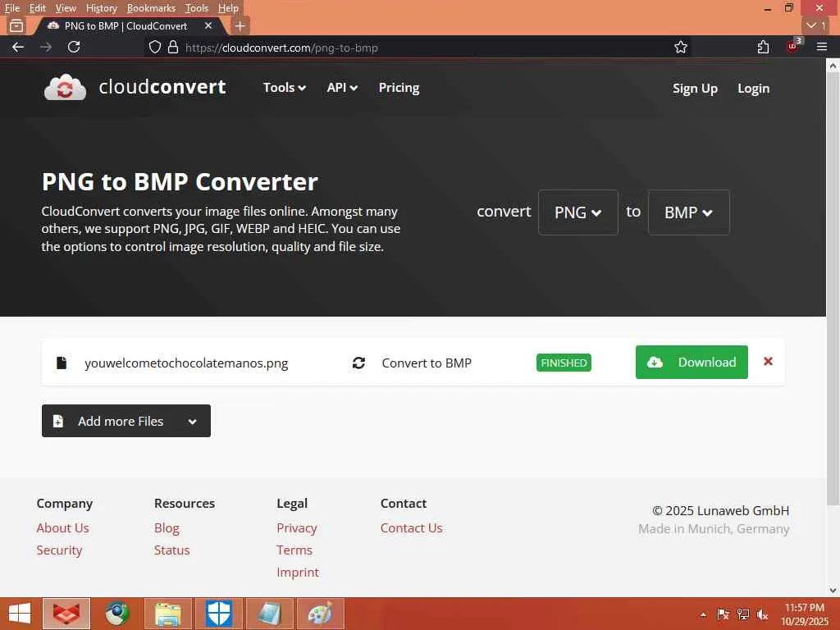
Task: Click the CloudConvert cloud logo icon
Action: point(65,87)
